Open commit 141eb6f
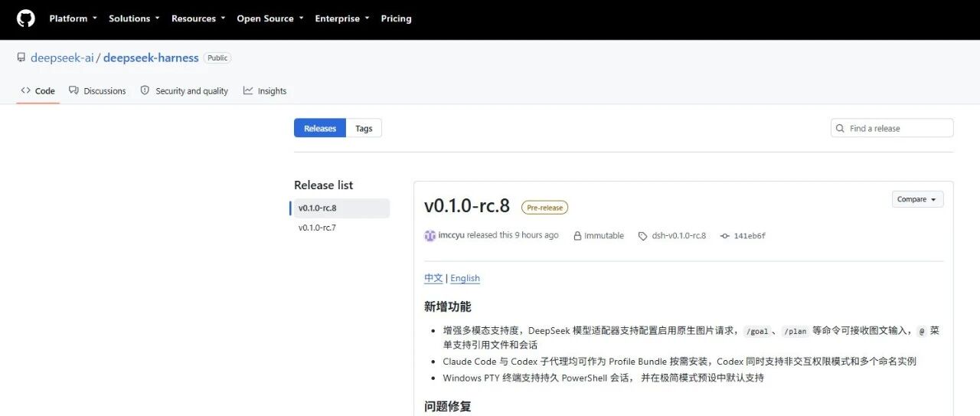Viewport: 980px width, 416px height. pyautogui.click(x=750, y=236)
